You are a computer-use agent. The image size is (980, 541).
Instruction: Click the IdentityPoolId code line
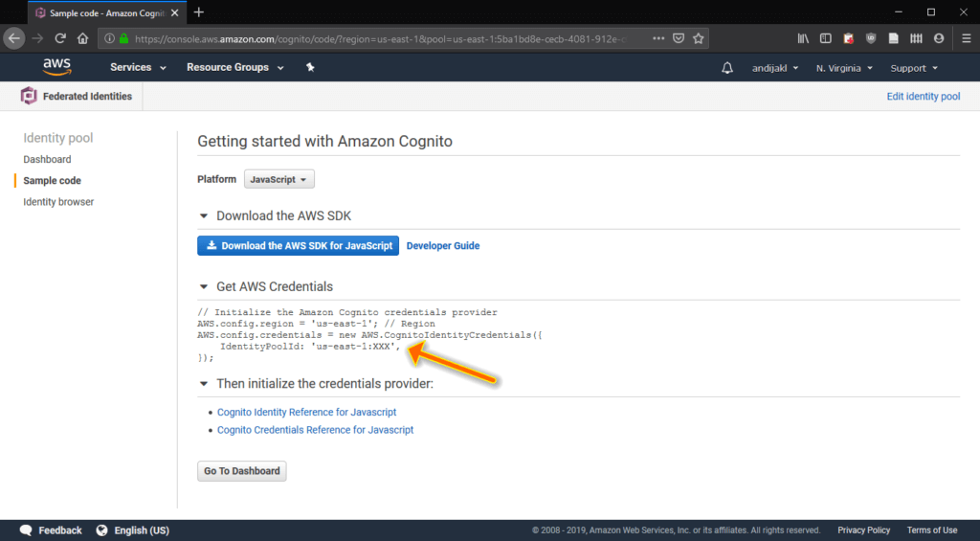pyautogui.click(x=310, y=347)
